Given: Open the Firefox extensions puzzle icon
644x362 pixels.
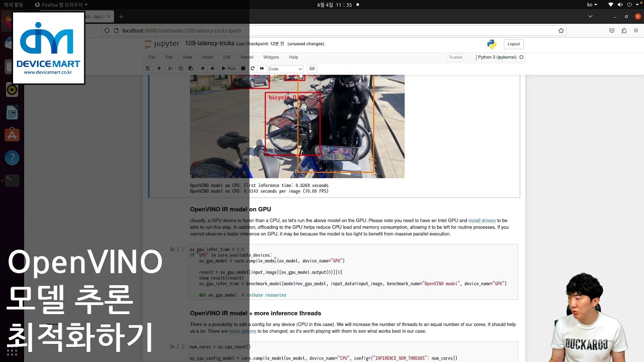Looking at the screenshot, I should 624,30.
